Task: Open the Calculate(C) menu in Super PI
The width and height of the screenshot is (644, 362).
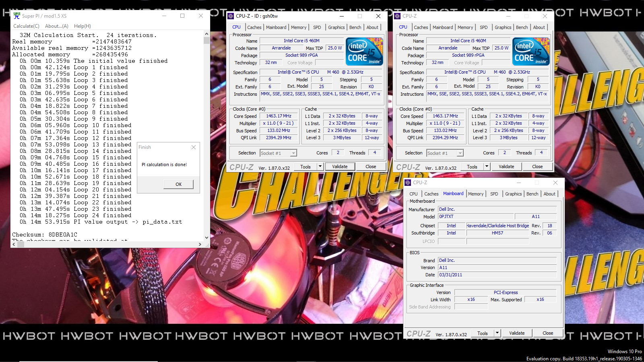Action: point(26,26)
